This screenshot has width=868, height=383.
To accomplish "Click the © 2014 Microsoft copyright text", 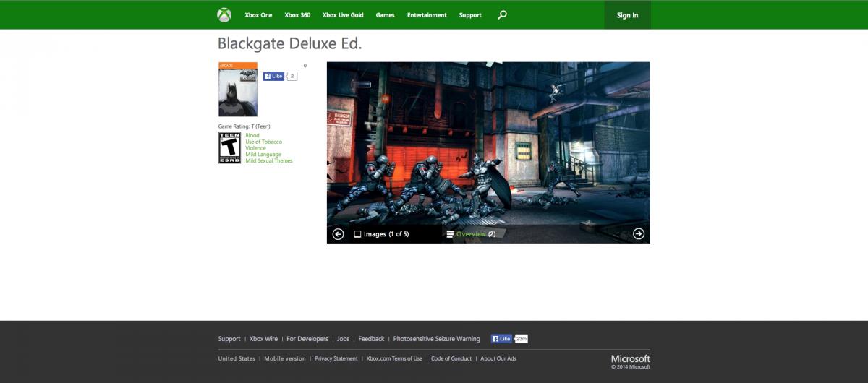I will coord(631,366).
